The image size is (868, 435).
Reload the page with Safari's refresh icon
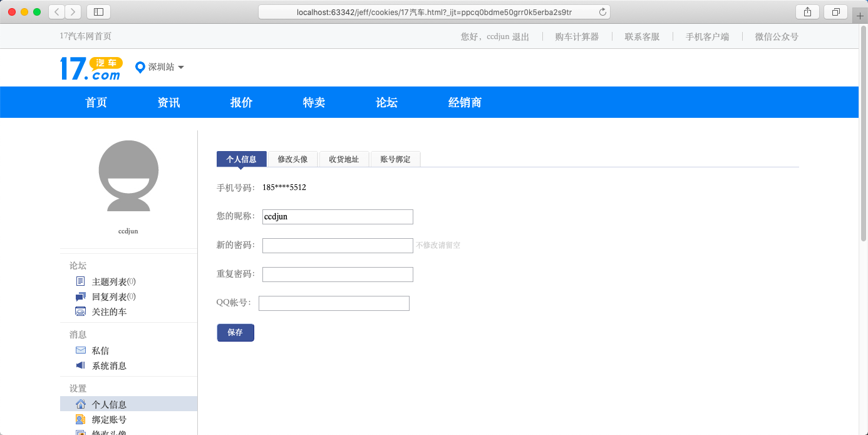click(602, 12)
